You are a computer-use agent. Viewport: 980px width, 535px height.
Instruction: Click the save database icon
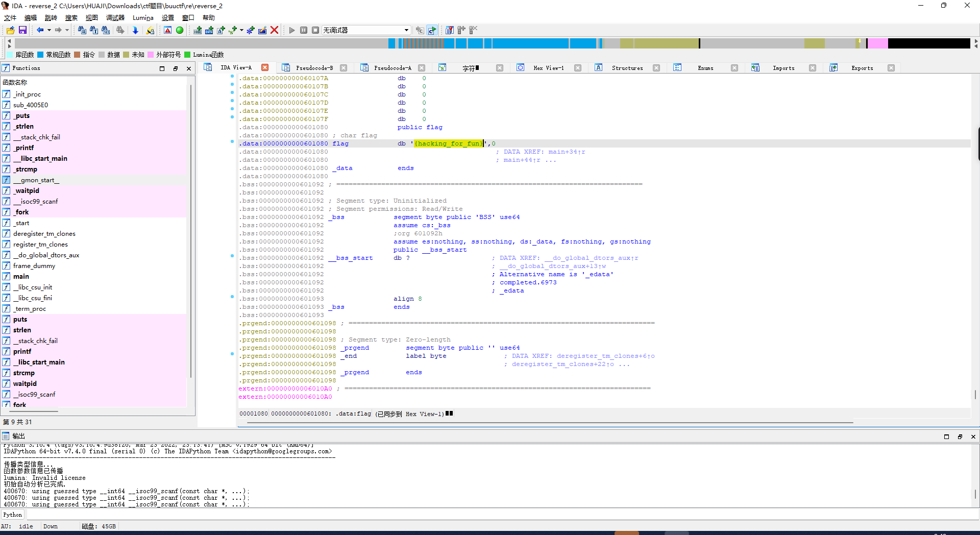click(x=22, y=31)
